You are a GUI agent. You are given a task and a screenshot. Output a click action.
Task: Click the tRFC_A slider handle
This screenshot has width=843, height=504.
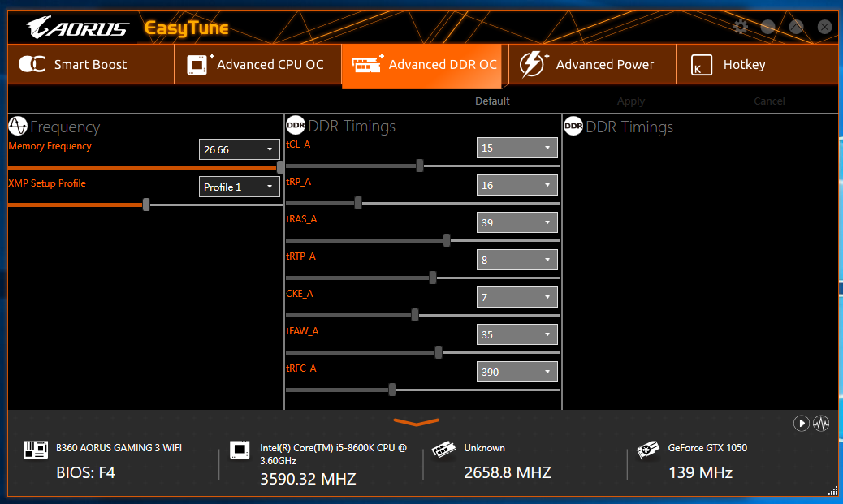click(392, 390)
